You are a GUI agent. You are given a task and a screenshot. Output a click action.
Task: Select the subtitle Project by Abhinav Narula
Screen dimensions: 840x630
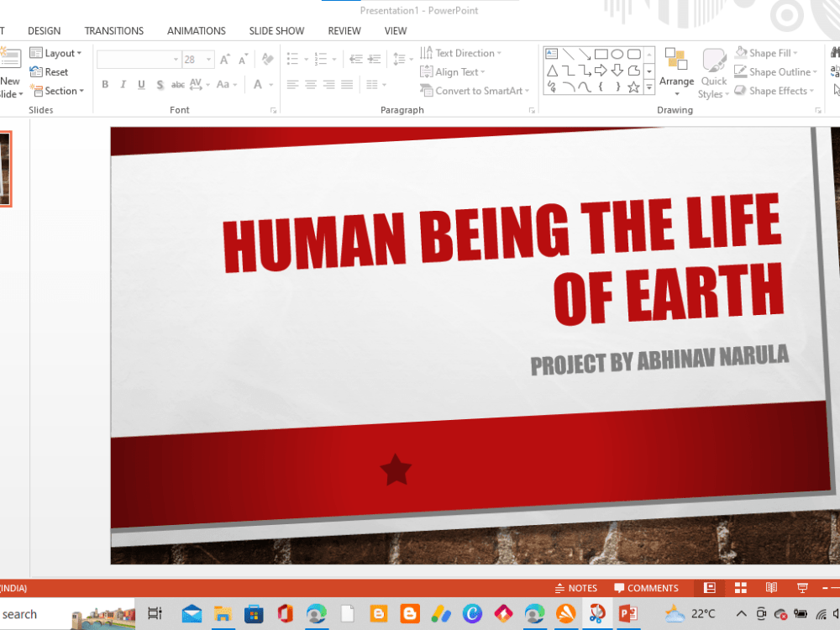pyautogui.click(x=659, y=360)
